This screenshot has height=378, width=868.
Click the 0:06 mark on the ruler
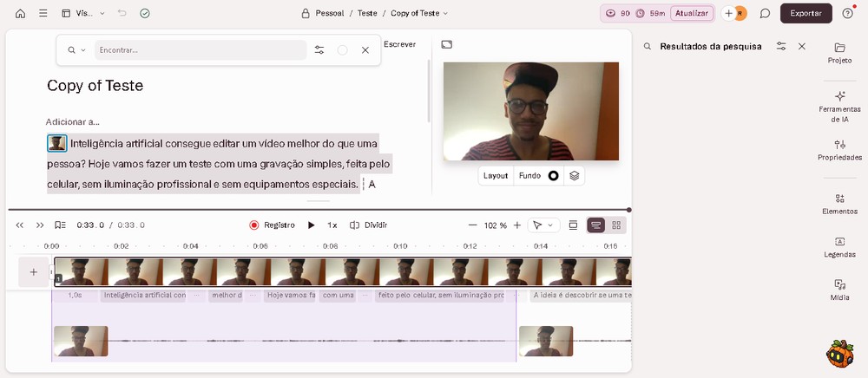click(x=260, y=246)
